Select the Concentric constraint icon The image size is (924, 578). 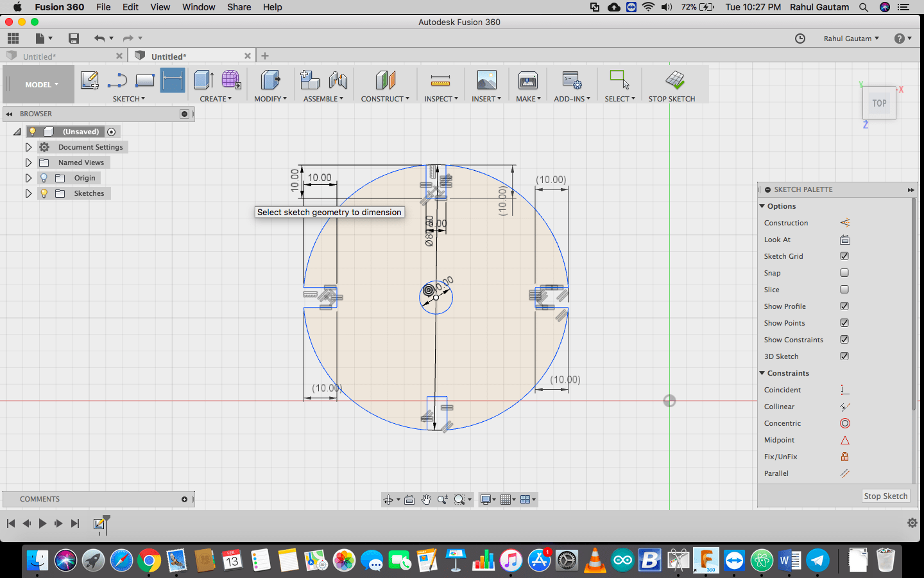coord(845,423)
